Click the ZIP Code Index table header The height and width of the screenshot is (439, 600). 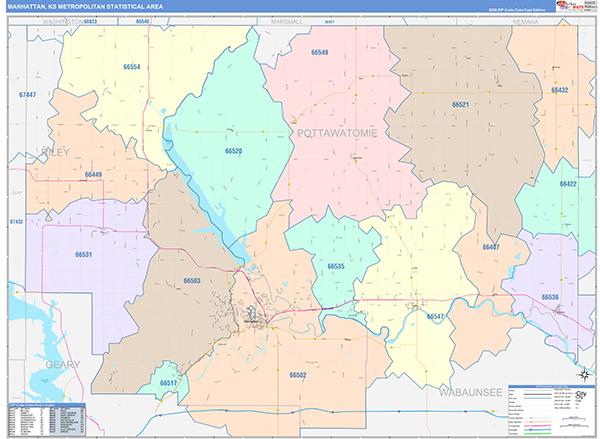(x=47, y=405)
